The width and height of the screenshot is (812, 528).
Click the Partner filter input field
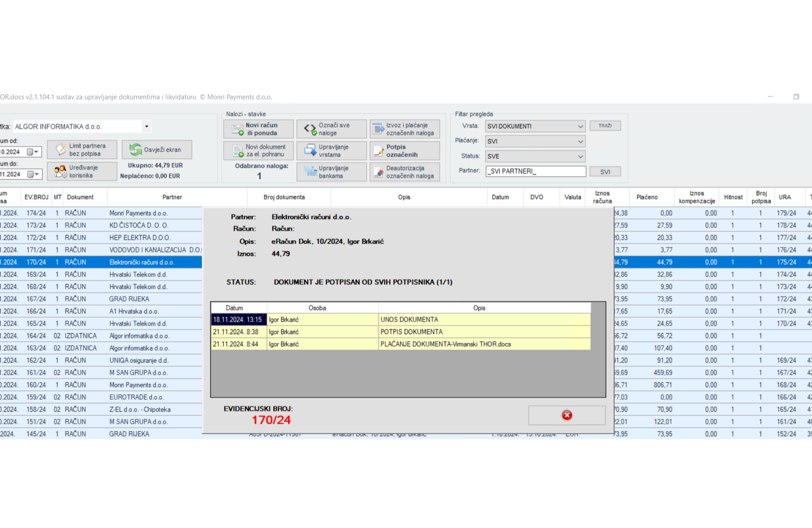535,171
